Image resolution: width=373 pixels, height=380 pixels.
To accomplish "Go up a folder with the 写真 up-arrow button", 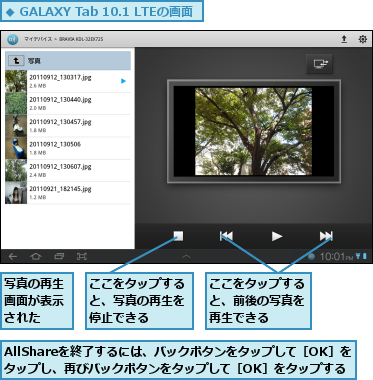I will point(16,61).
